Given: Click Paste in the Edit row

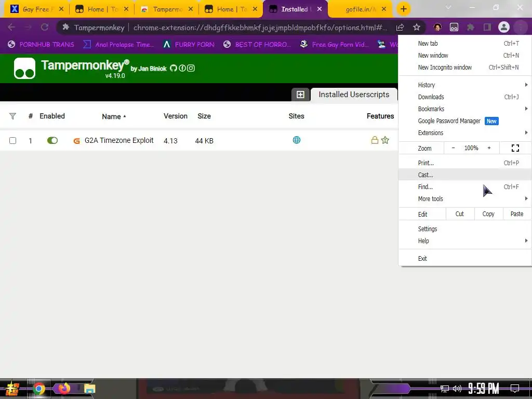Looking at the screenshot, I should [x=517, y=214].
